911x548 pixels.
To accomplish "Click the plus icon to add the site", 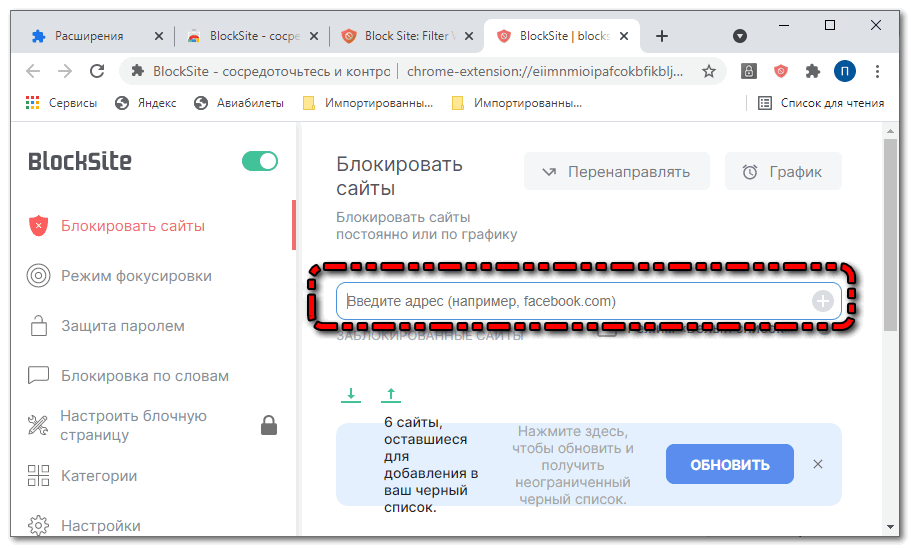I will tap(822, 301).
